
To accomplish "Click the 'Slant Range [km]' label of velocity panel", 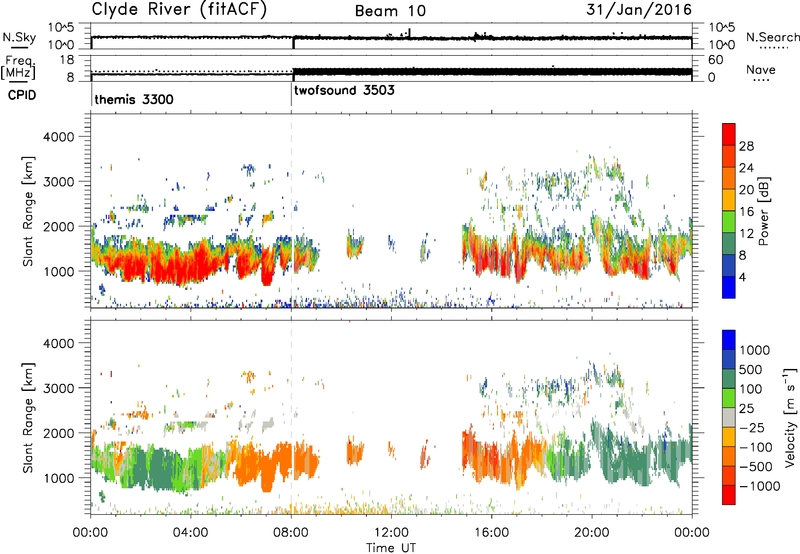I will tap(28, 417).
